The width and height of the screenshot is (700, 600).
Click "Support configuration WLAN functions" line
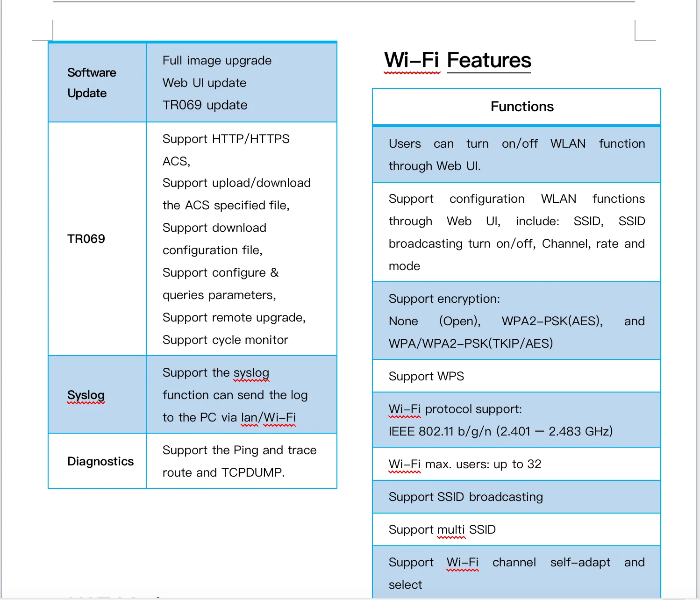click(x=517, y=199)
